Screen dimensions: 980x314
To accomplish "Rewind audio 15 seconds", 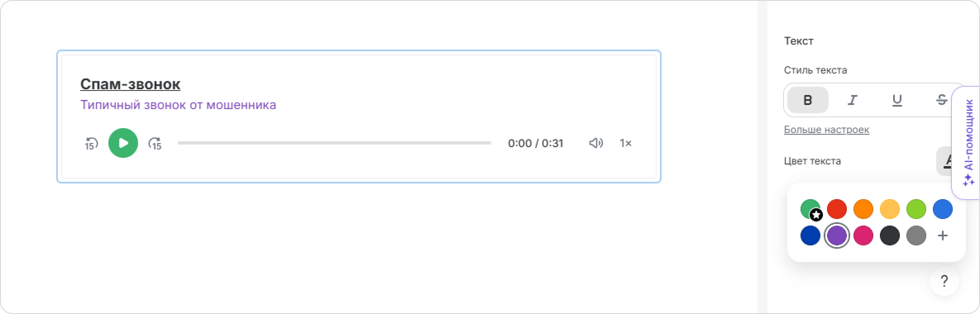I will click(x=91, y=143).
